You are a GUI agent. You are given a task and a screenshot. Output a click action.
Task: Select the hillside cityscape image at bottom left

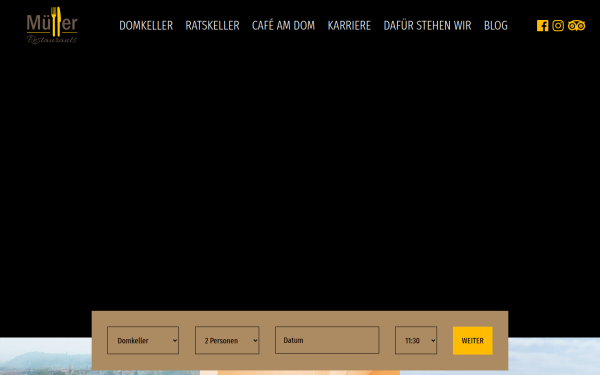(46, 356)
